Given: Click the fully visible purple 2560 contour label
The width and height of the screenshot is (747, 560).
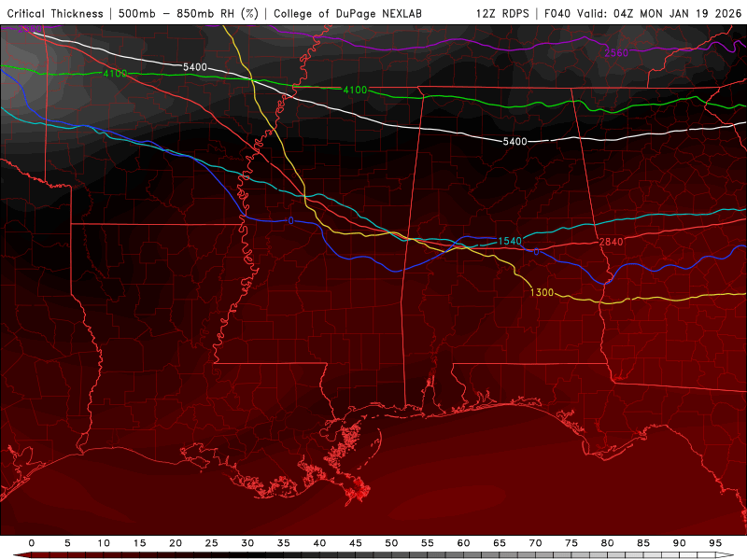Looking at the screenshot, I should (x=616, y=53).
